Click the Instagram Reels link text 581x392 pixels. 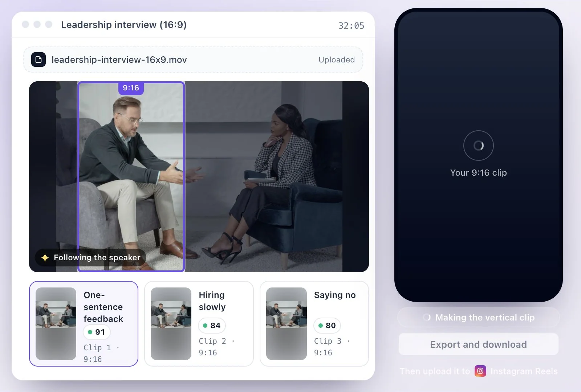(x=524, y=371)
